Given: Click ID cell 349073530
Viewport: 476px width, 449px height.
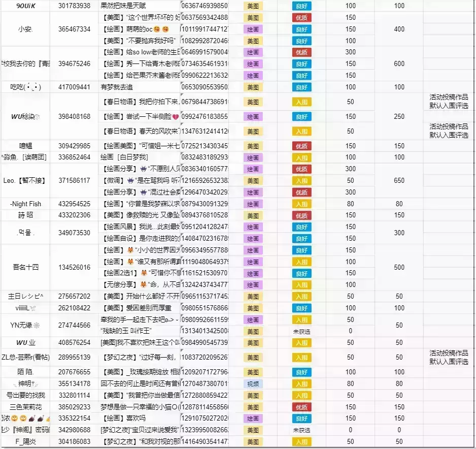Looking at the screenshot, I should point(74,233).
